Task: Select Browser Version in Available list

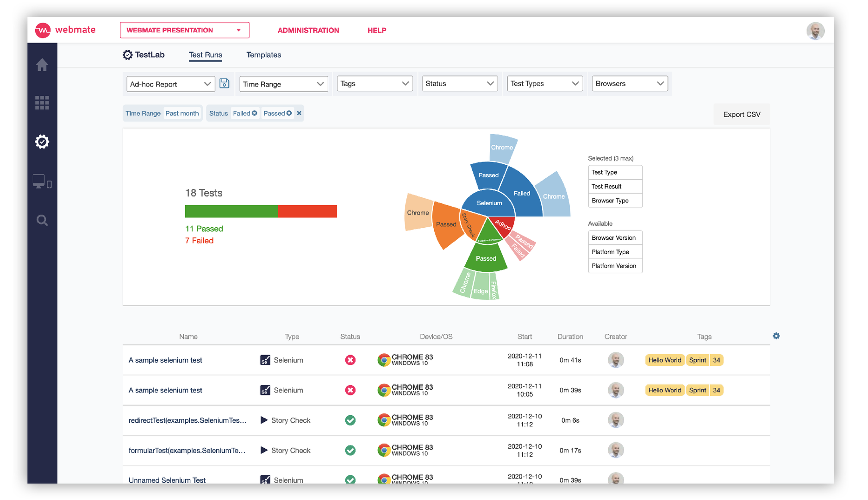Action: click(615, 238)
